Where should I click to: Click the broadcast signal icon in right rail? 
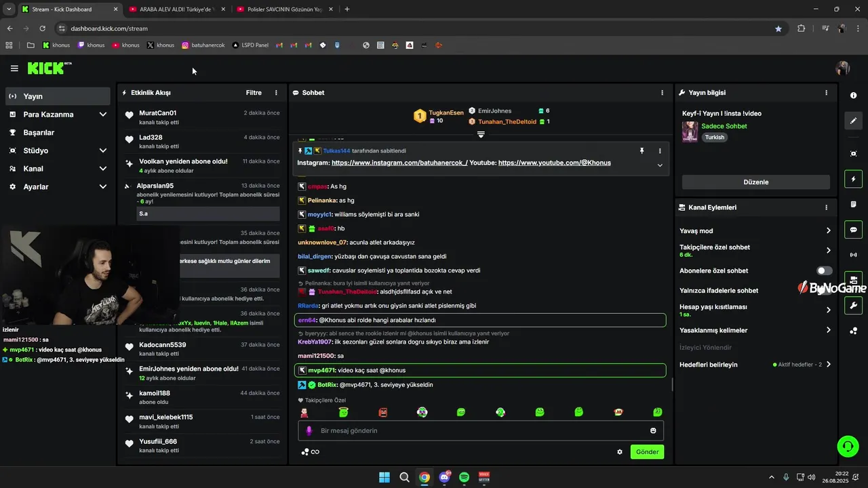pyautogui.click(x=853, y=255)
